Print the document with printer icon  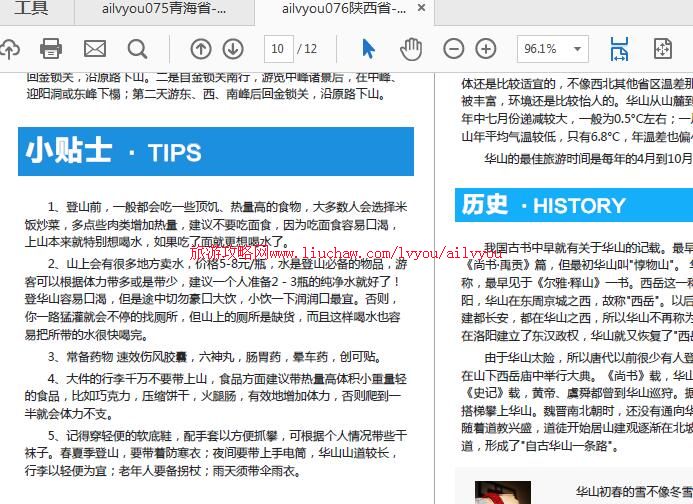click(x=51, y=49)
